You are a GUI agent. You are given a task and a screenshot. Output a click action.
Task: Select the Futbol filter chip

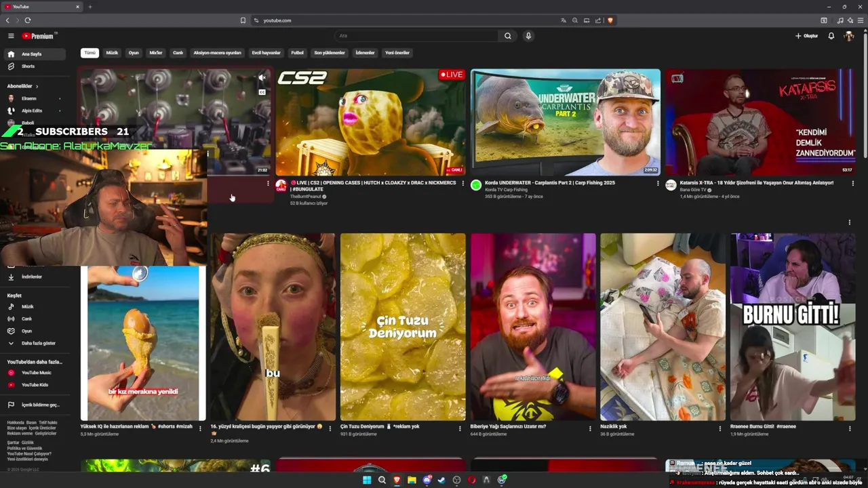tap(298, 53)
